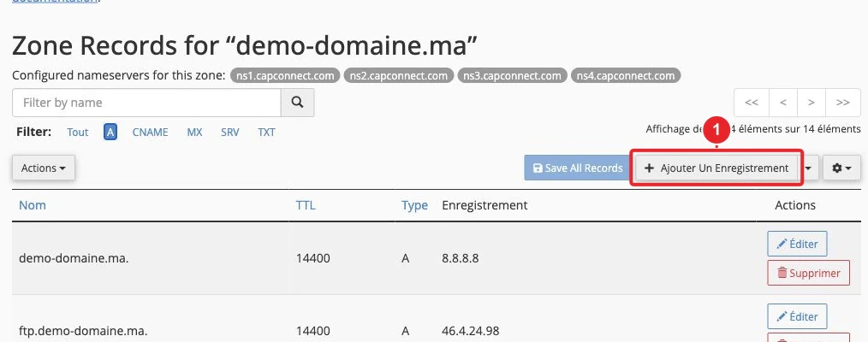
Task: Filter records by SRV
Action: tap(229, 133)
